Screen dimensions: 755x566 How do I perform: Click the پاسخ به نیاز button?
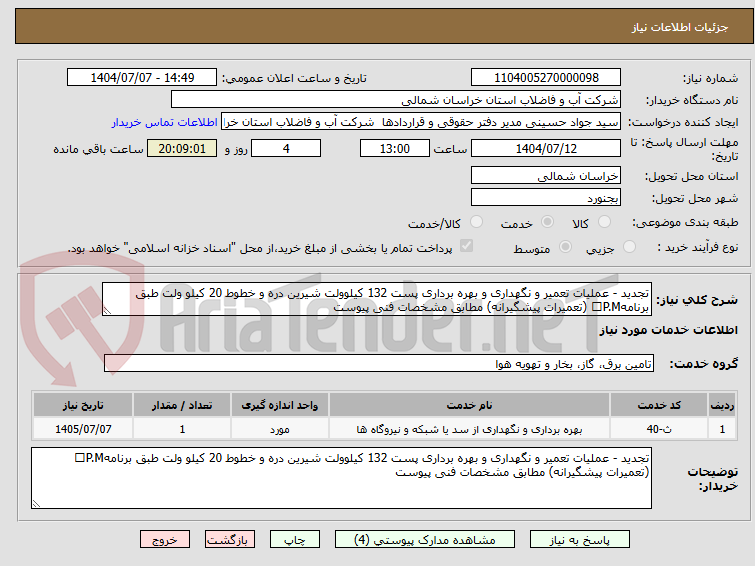point(580,540)
